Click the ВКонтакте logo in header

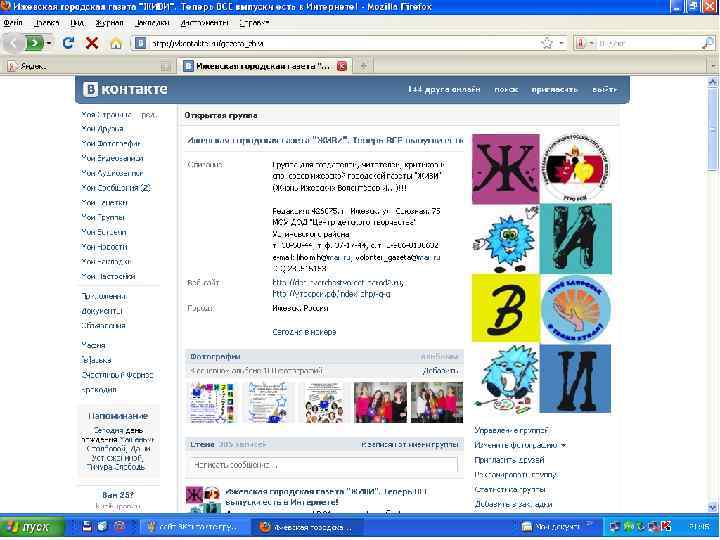[125, 89]
